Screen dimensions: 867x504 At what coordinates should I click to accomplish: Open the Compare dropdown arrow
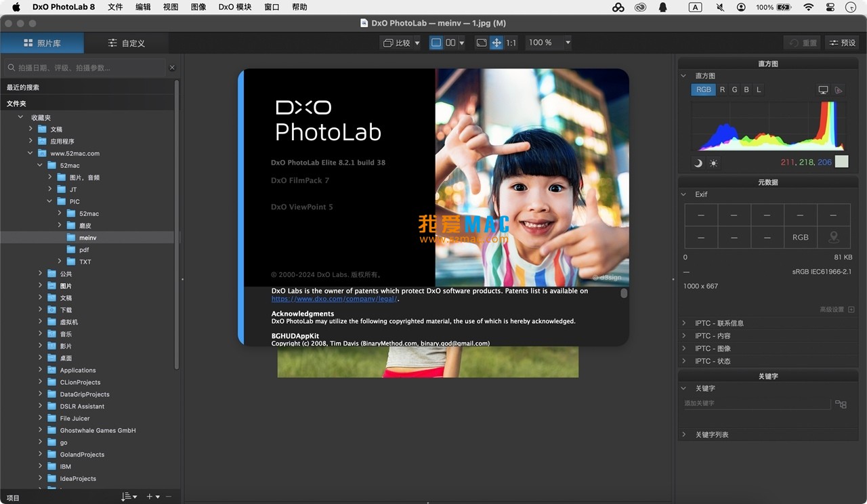pyautogui.click(x=417, y=43)
